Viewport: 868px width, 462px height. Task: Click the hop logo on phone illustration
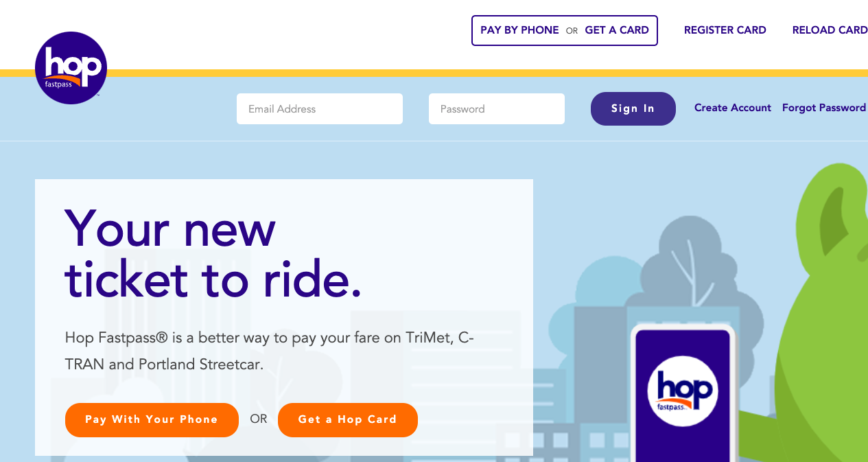tap(683, 391)
